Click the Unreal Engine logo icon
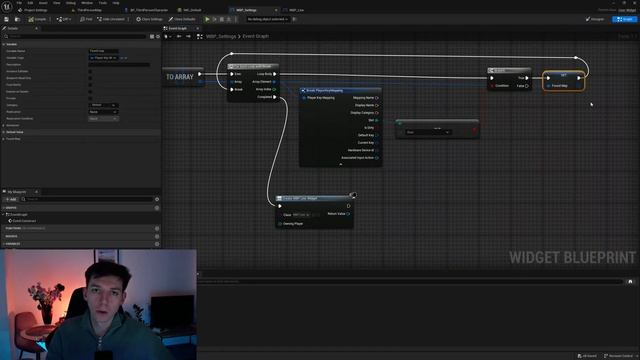 click(7, 7)
